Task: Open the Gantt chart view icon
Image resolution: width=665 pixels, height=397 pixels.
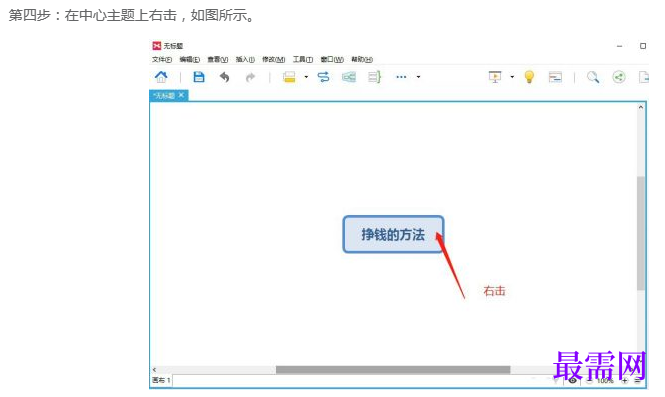Action: [555, 77]
